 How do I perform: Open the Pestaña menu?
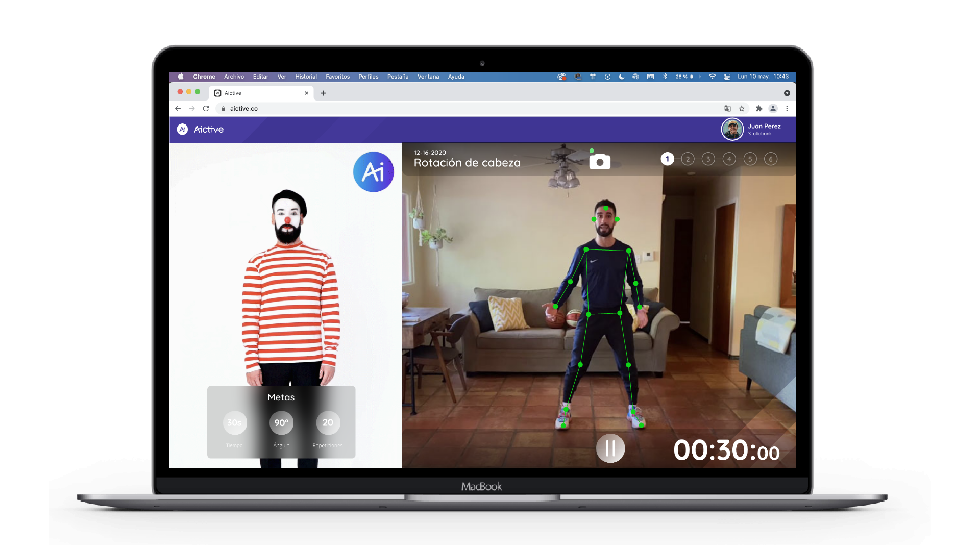pyautogui.click(x=398, y=77)
